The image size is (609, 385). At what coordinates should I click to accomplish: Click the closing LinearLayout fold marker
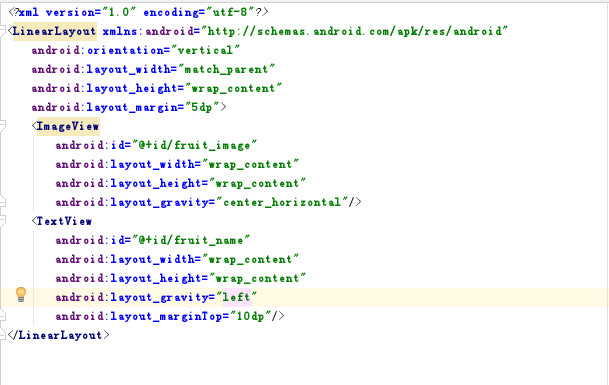pyautogui.click(x=2, y=335)
